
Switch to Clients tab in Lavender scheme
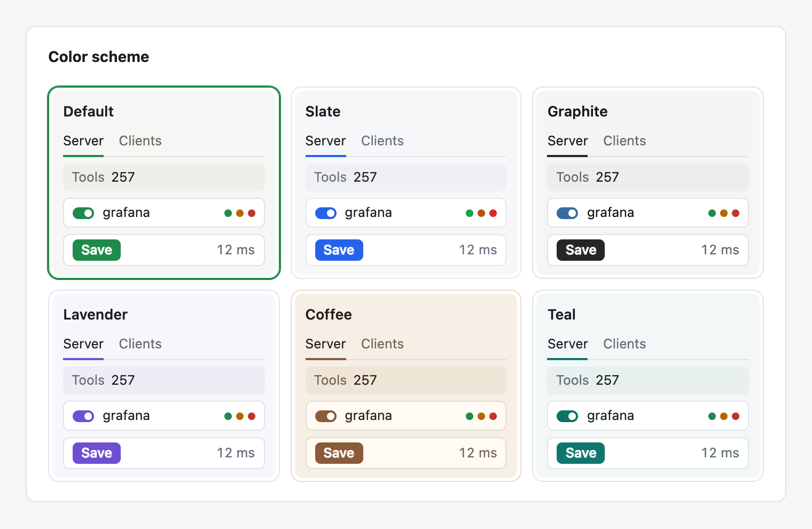[x=140, y=344]
